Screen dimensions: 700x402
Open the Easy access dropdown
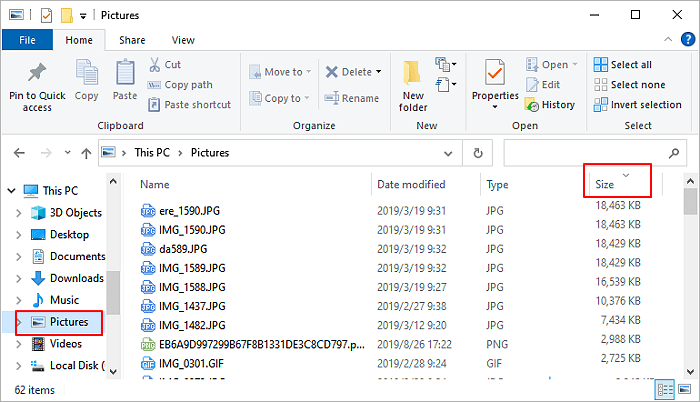[x=446, y=84]
